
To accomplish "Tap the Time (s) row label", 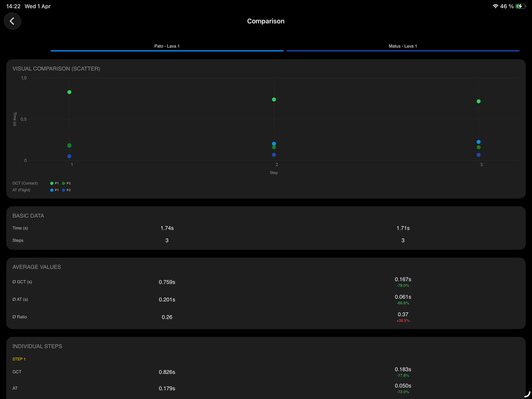I will point(20,228).
